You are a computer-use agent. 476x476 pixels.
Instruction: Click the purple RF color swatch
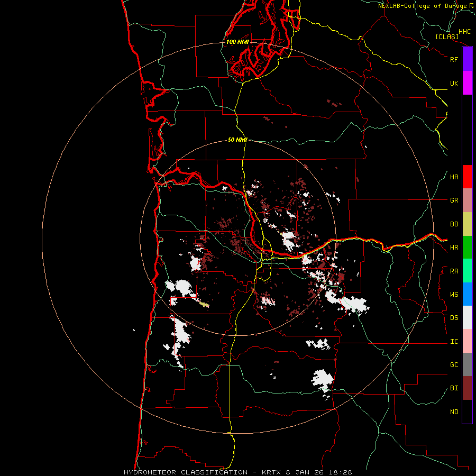click(x=467, y=59)
